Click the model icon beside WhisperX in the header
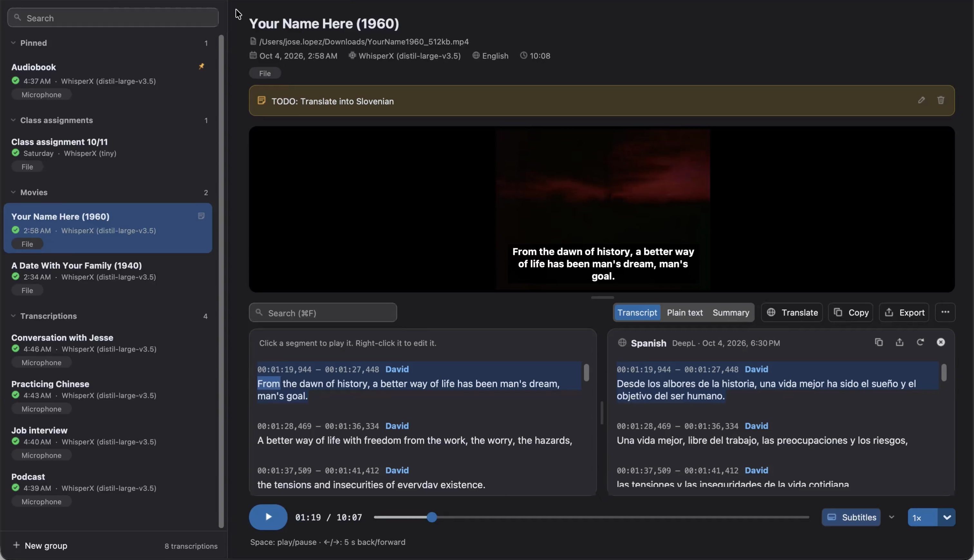 352,55
